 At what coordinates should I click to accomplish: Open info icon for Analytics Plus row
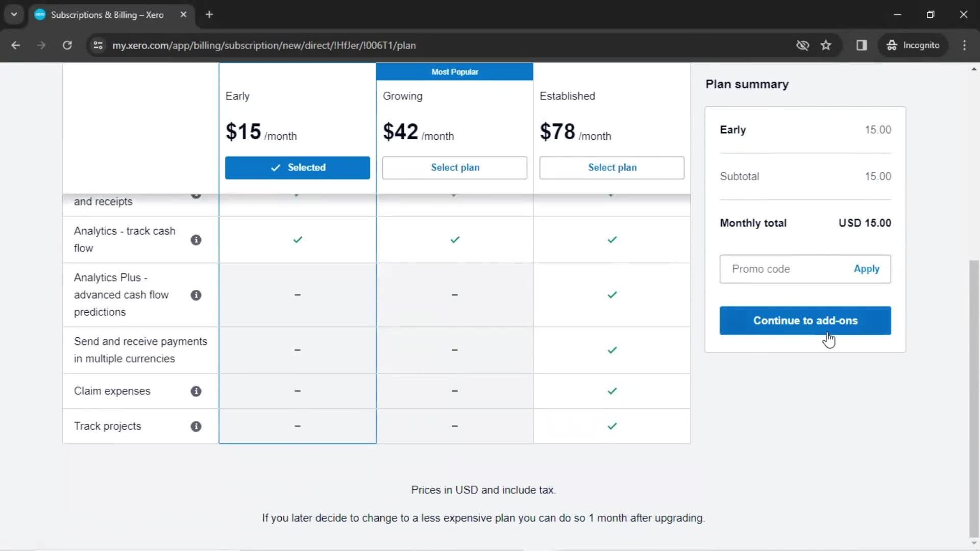[196, 295]
